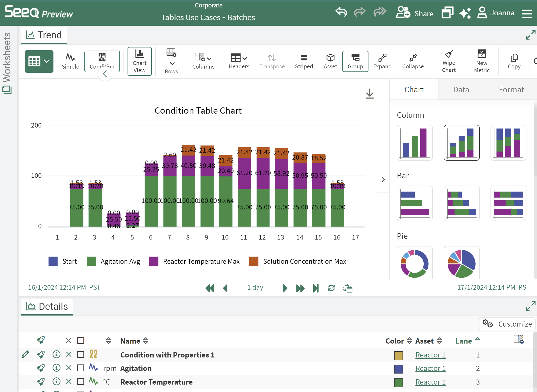Step display range back half

225,288
